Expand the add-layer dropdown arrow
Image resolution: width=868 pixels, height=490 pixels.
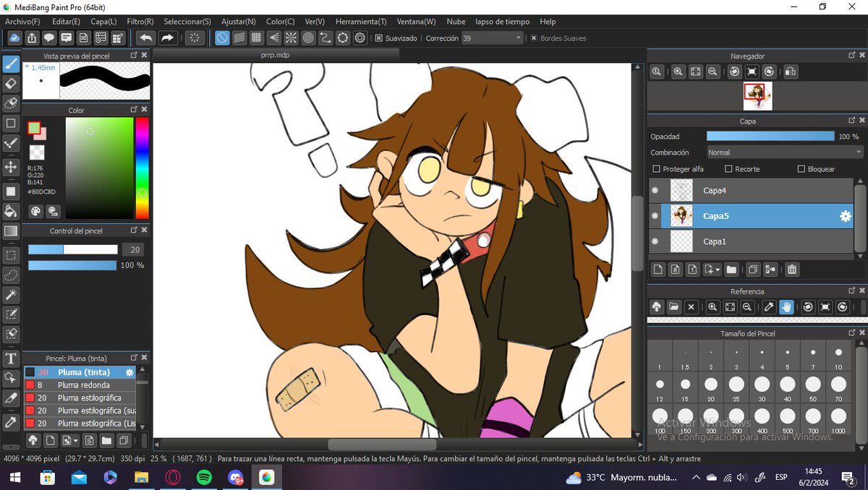coord(716,270)
